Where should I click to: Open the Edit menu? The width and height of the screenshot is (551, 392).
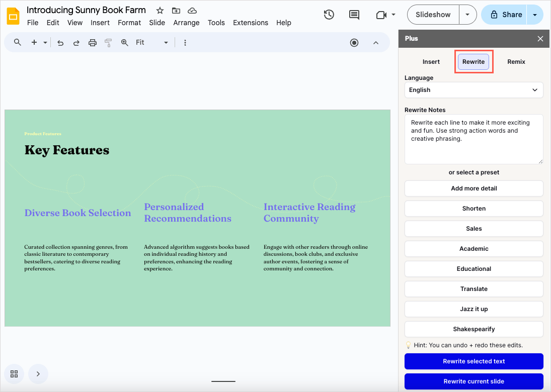coord(53,23)
